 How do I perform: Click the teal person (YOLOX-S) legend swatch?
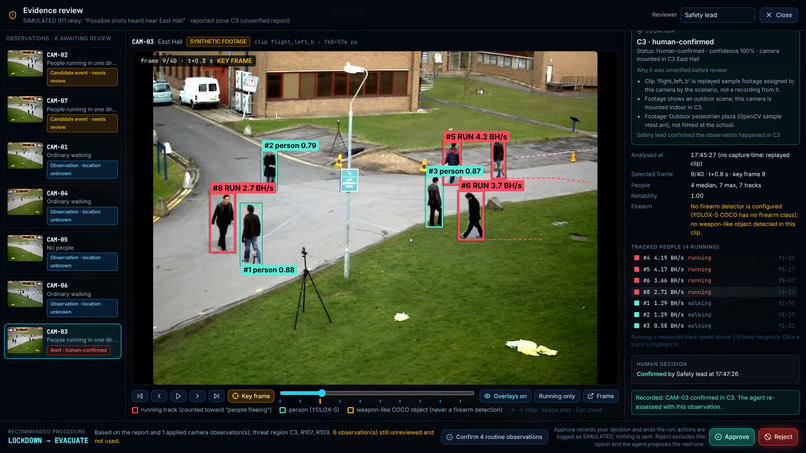pos(283,410)
